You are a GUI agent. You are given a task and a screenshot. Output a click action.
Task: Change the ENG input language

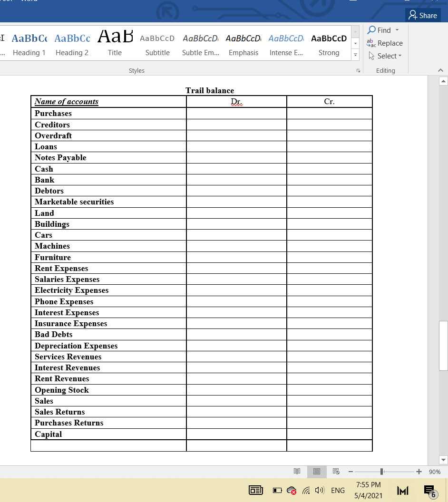(338, 490)
